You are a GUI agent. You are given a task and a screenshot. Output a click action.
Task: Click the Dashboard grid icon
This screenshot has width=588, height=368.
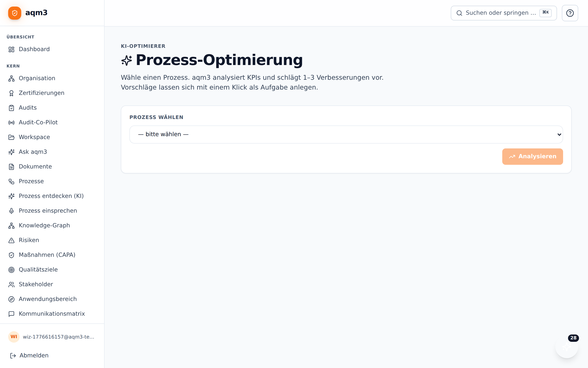pyautogui.click(x=11, y=49)
